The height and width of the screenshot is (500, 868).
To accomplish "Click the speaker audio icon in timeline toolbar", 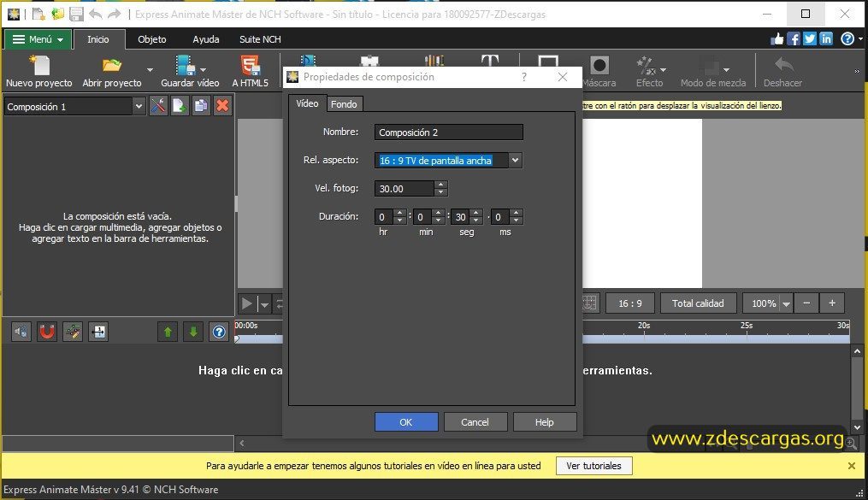I will (x=21, y=332).
